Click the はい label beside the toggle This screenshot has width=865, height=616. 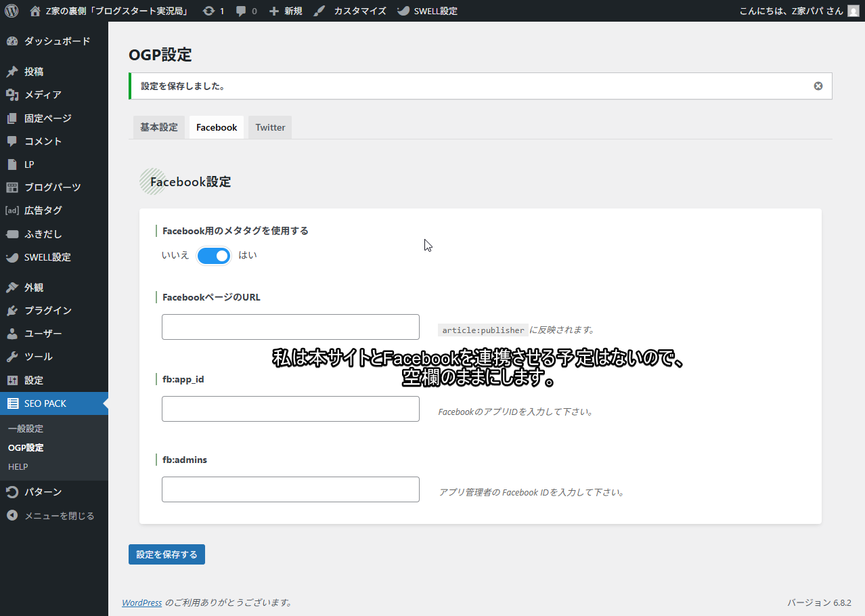point(248,255)
